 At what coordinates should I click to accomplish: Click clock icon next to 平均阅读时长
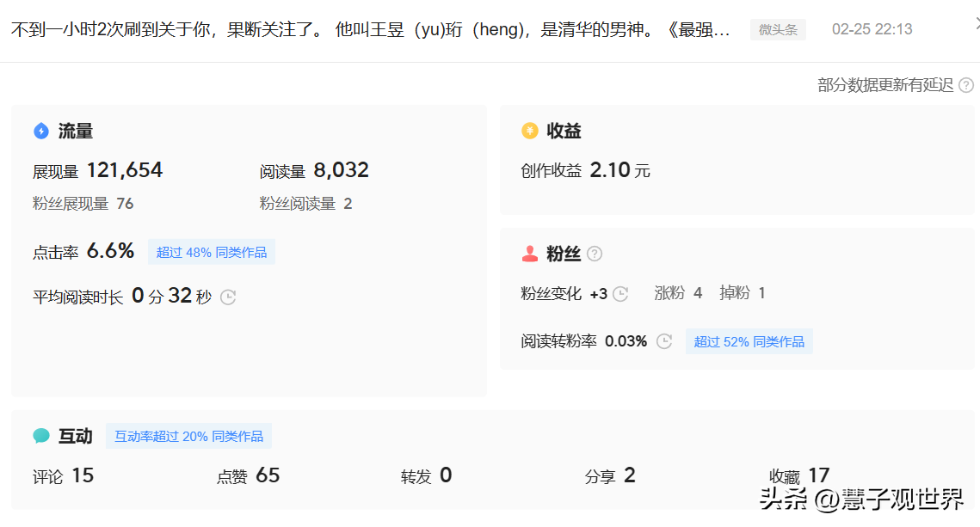coord(228,297)
